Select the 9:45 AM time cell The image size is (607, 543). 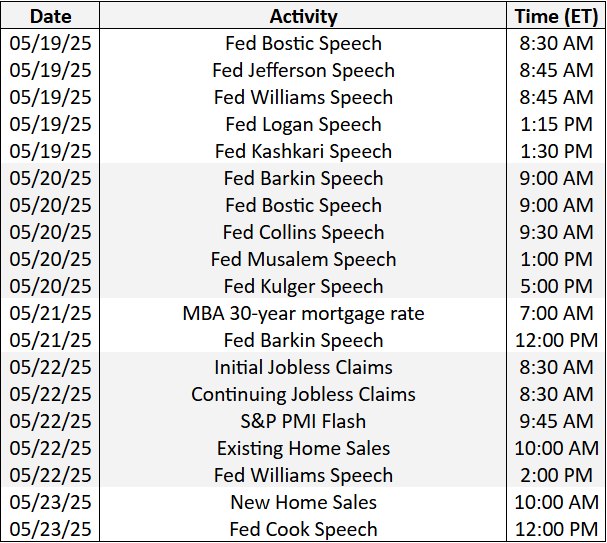click(x=555, y=422)
